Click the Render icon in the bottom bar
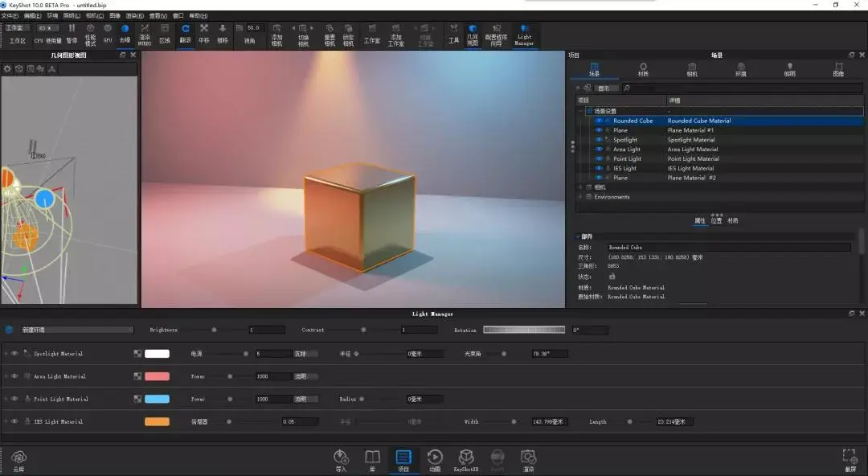The image size is (868, 476). (529, 460)
